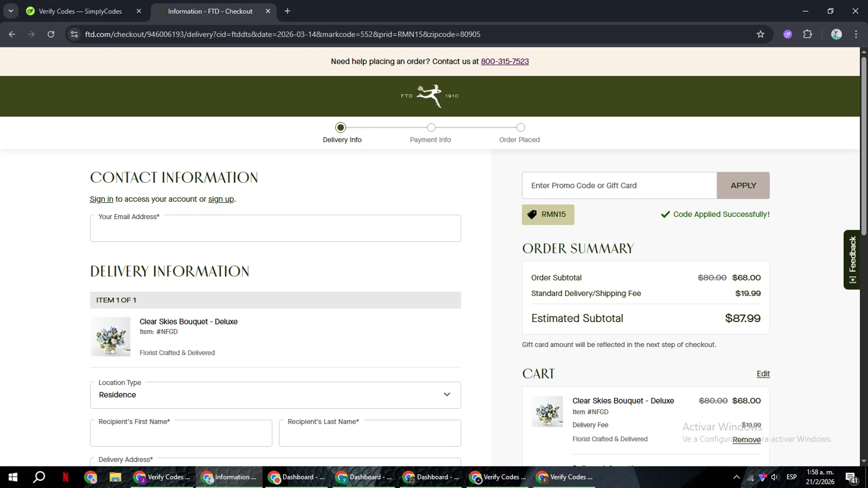Image resolution: width=868 pixels, height=488 pixels.
Task: Open the tab search dropdown arrow
Action: [10, 11]
